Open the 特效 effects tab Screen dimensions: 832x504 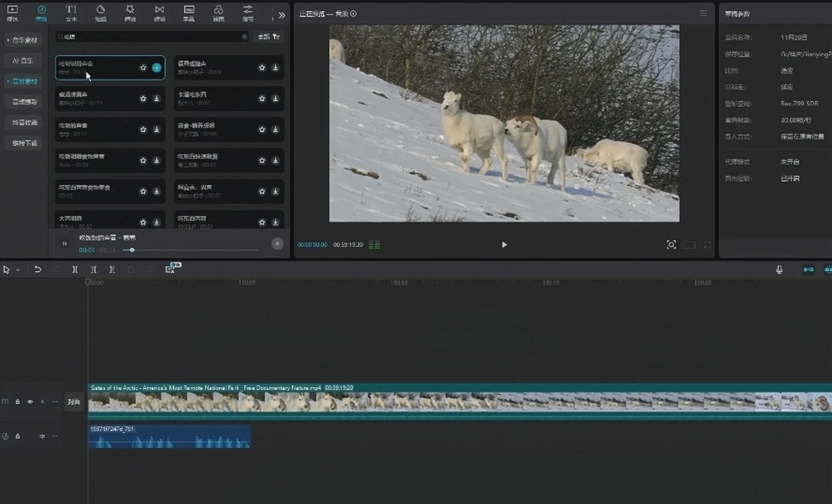point(130,13)
